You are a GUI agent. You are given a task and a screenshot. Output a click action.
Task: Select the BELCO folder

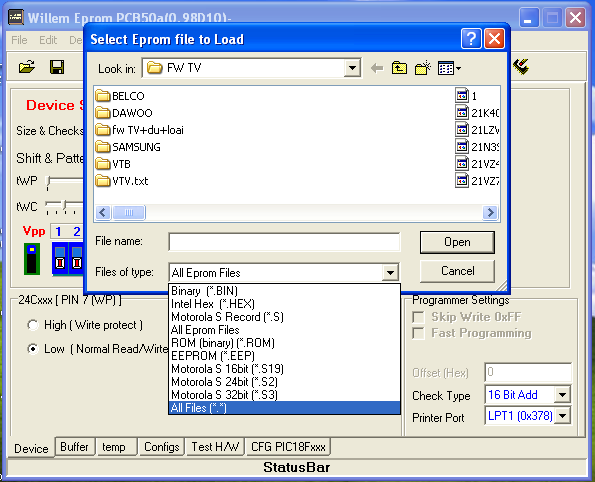click(x=120, y=96)
